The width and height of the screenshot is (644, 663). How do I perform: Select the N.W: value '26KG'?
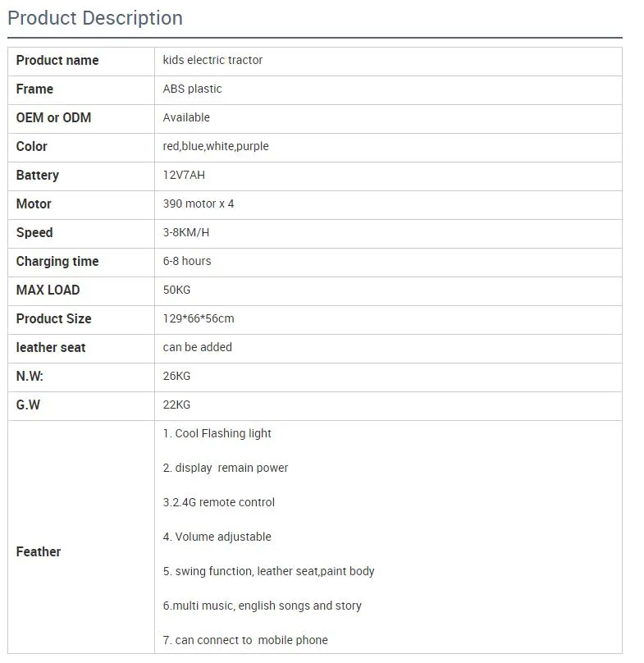point(176,376)
